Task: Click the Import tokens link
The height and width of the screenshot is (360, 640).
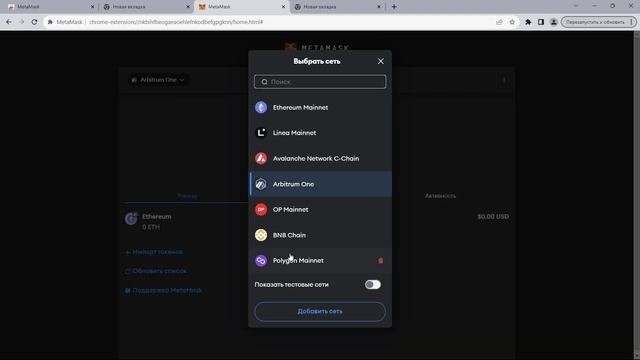Action: click(x=154, y=252)
